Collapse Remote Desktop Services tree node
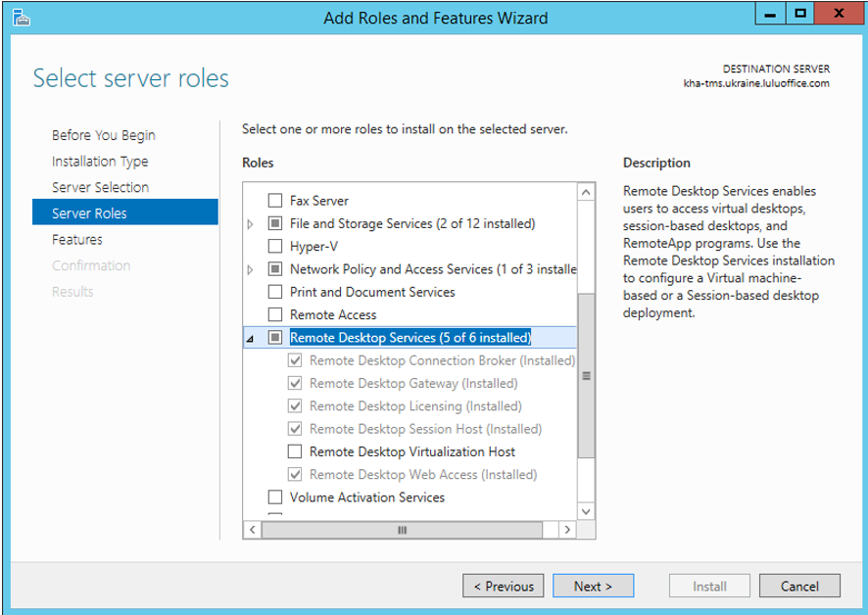The width and height of the screenshot is (868, 615). [x=251, y=338]
